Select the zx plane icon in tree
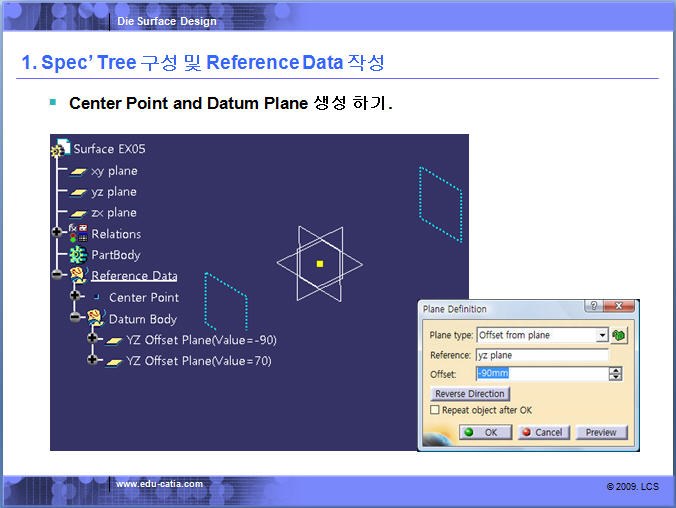Viewport: 676px width, 508px height. click(x=79, y=213)
